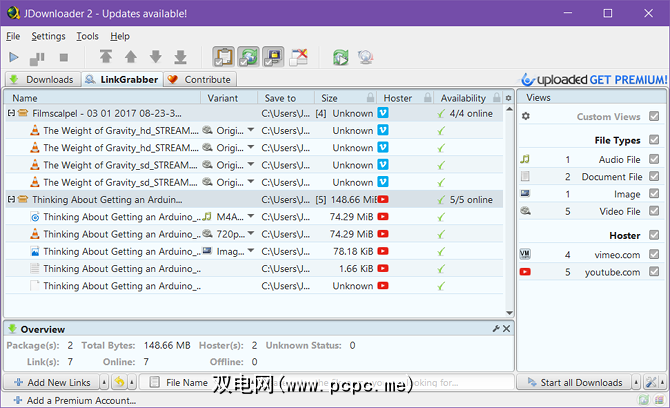Uncheck Audio File filter
The height and width of the screenshot is (408, 670).
click(x=654, y=159)
